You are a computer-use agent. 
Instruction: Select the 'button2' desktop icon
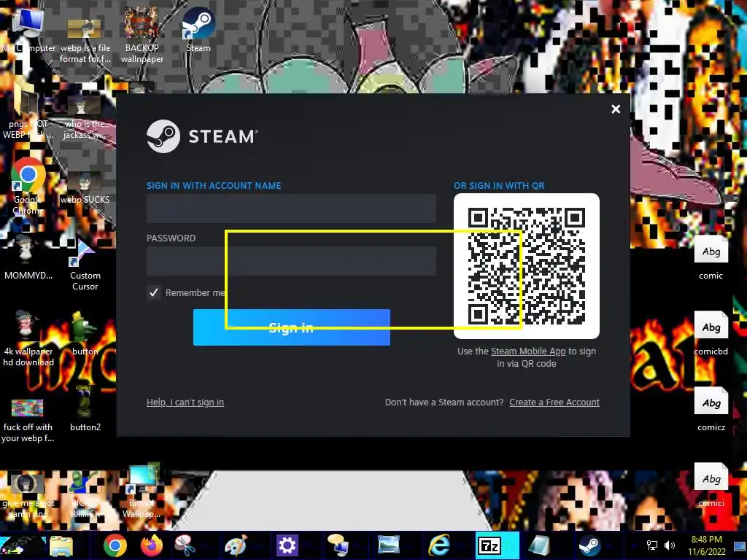point(85,408)
